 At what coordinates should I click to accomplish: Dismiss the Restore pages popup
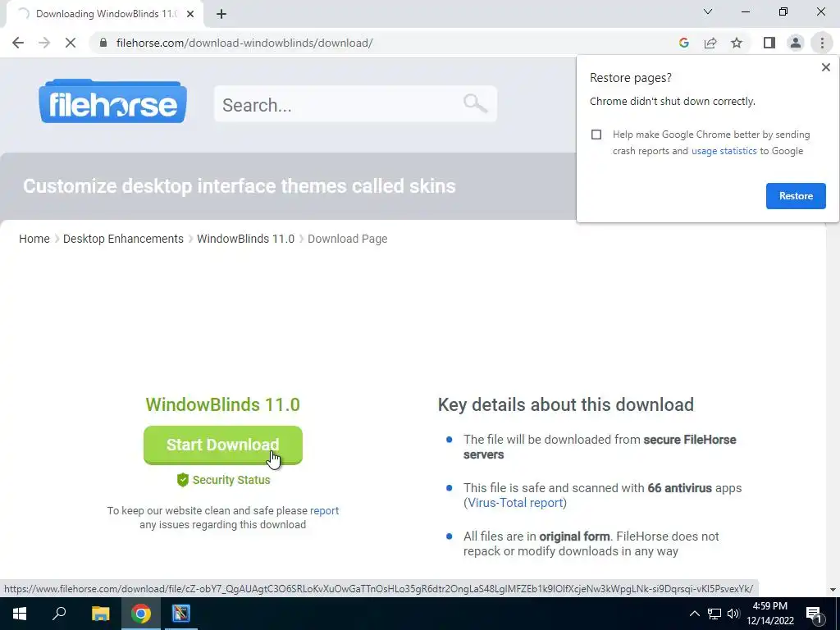[825, 67]
